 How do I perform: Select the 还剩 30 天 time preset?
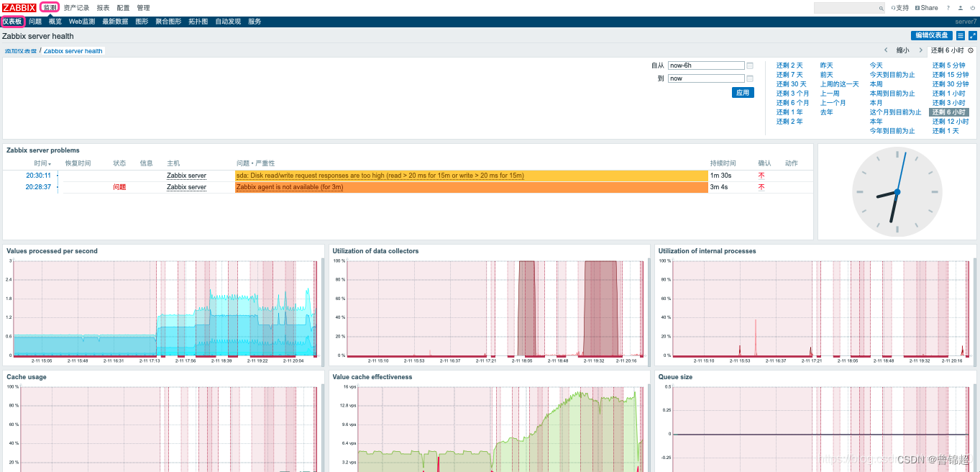[x=791, y=84]
